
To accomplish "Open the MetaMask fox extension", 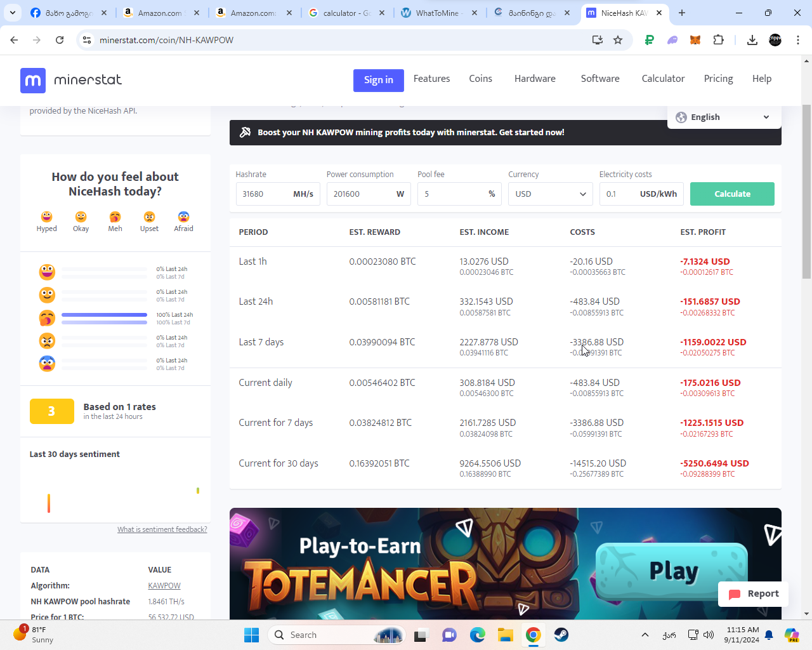I will [x=695, y=40].
